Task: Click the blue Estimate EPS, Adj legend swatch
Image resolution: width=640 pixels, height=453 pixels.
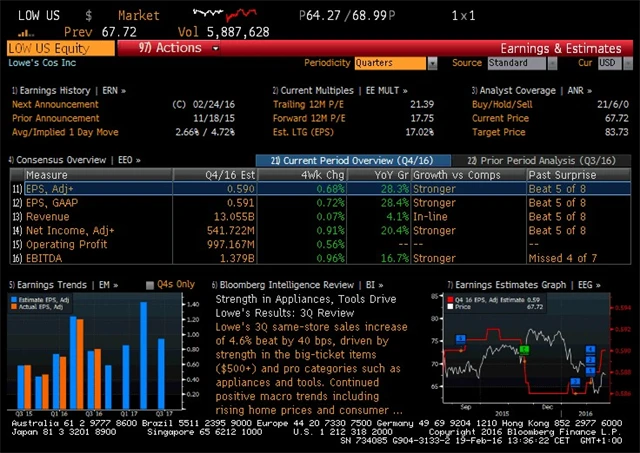Action: [x=14, y=300]
